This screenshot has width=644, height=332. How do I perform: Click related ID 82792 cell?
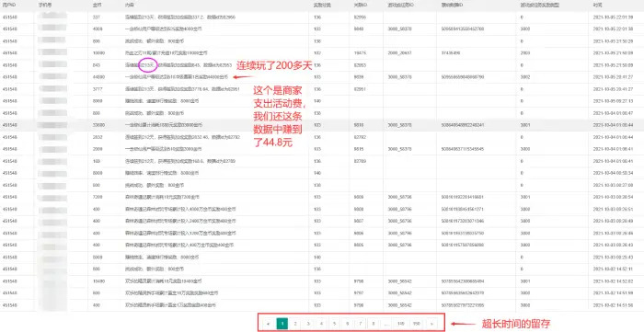pyautogui.click(x=360, y=137)
